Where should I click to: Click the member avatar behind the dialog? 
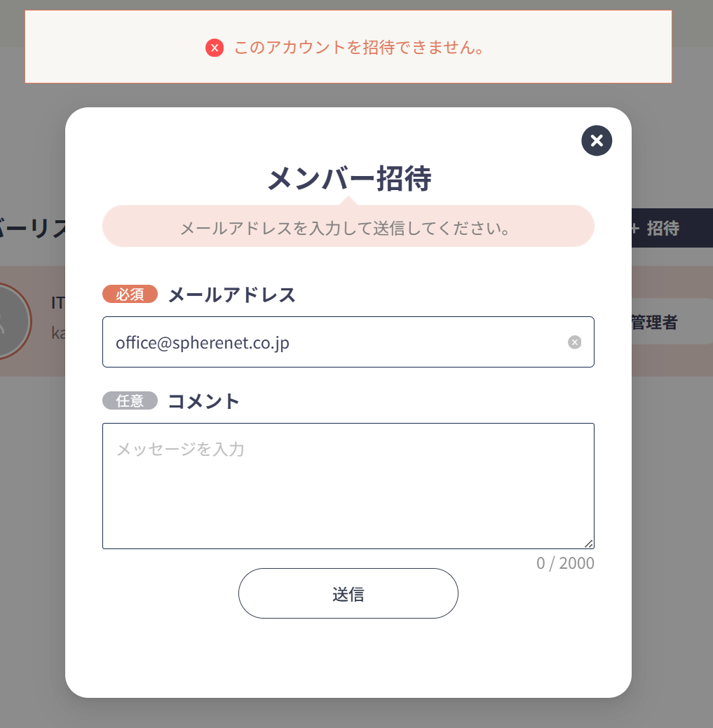[x=9, y=321]
